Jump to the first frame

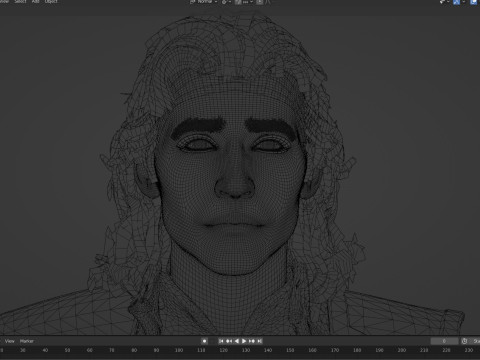click(221, 341)
